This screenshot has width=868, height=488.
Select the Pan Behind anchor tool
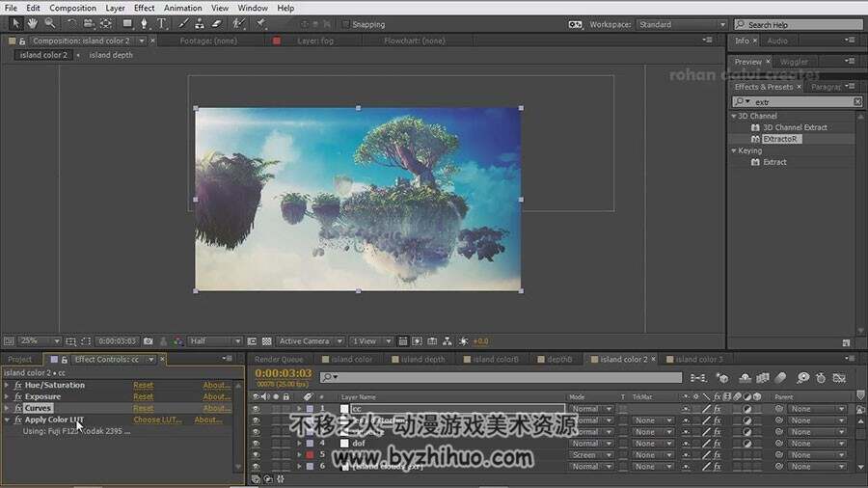106,23
